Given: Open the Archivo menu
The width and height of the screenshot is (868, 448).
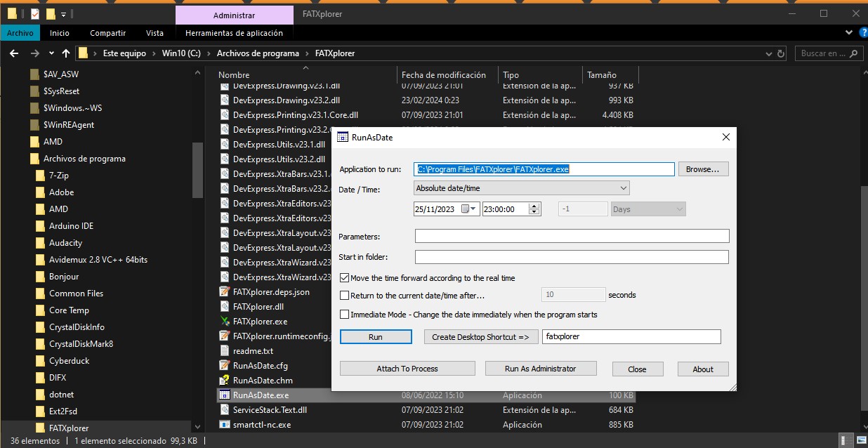Looking at the screenshot, I should click(20, 33).
